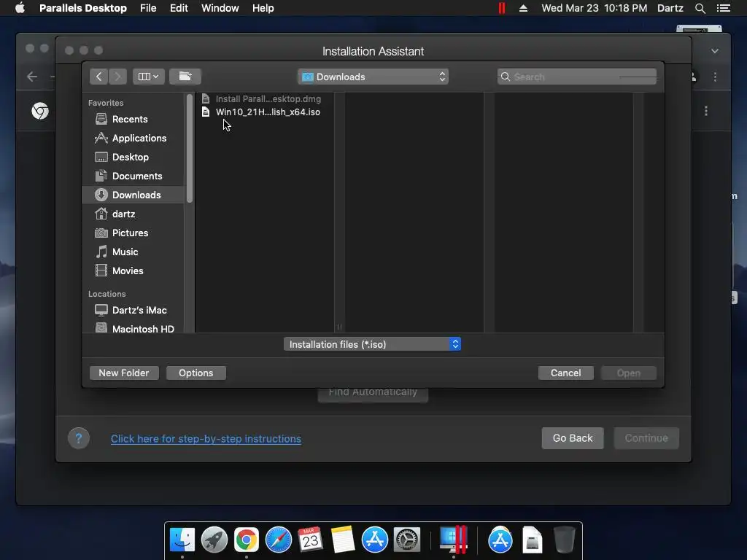
Task: Select the Win10_21H...lish_x64.iso file
Action: click(265, 112)
